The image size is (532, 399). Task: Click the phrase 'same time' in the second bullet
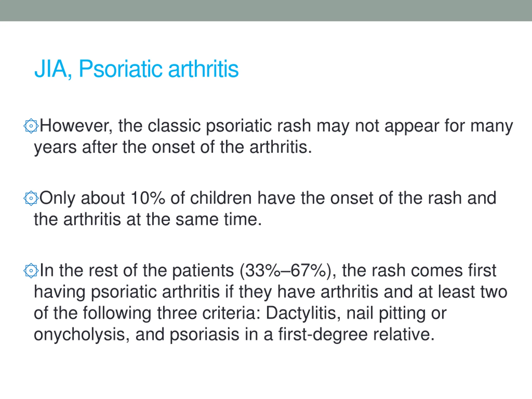coord(219,220)
